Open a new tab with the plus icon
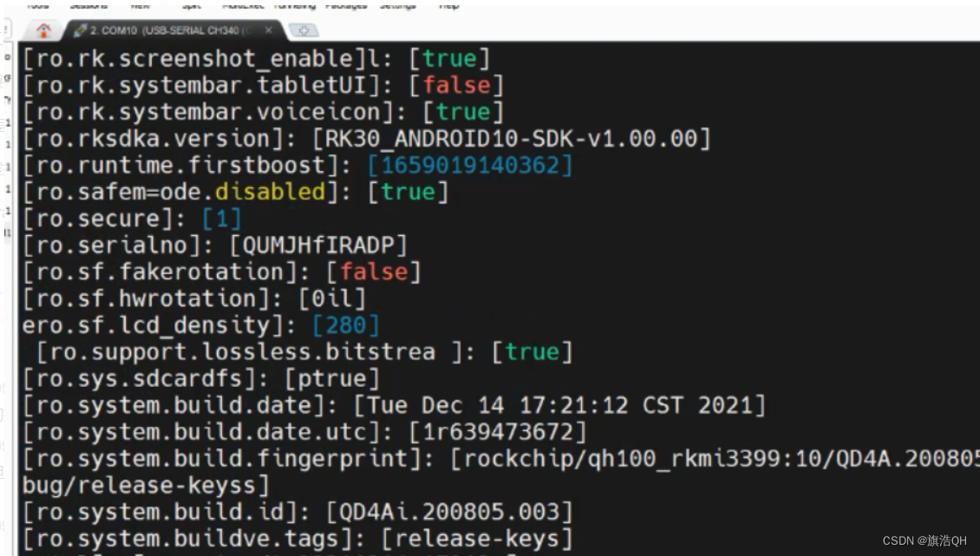 pyautogui.click(x=304, y=29)
